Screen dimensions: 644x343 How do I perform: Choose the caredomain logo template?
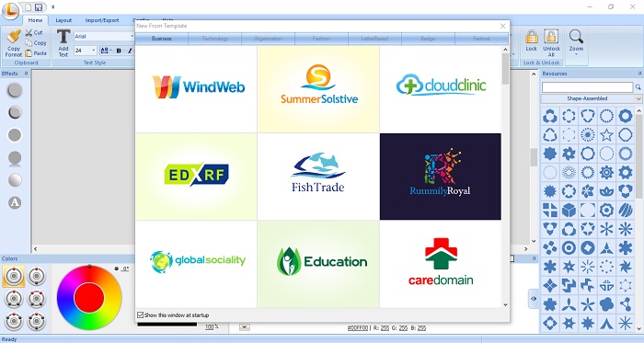point(441,264)
